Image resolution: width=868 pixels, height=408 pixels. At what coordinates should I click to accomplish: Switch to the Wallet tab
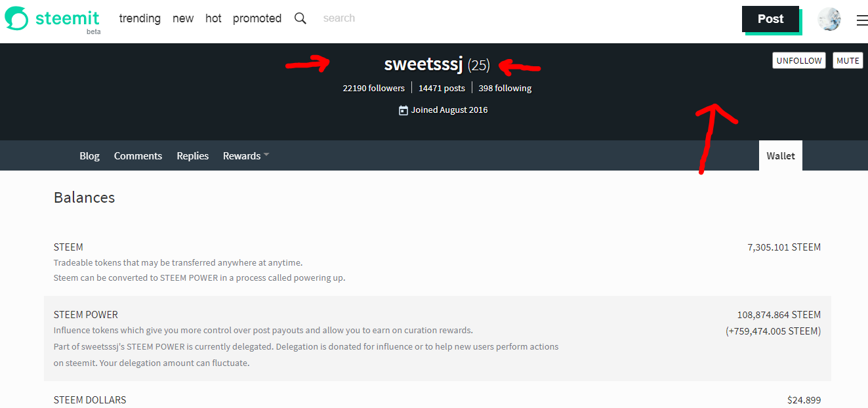780,156
